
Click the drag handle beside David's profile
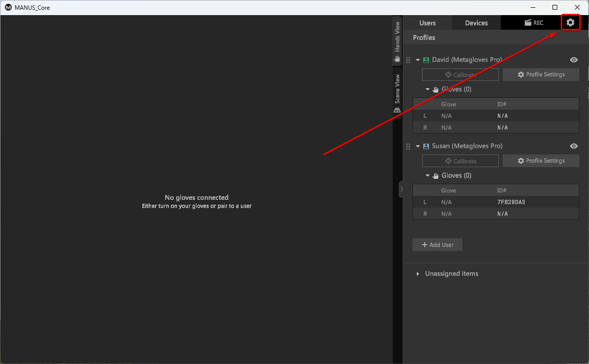pyautogui.click(x=408, y=60)
